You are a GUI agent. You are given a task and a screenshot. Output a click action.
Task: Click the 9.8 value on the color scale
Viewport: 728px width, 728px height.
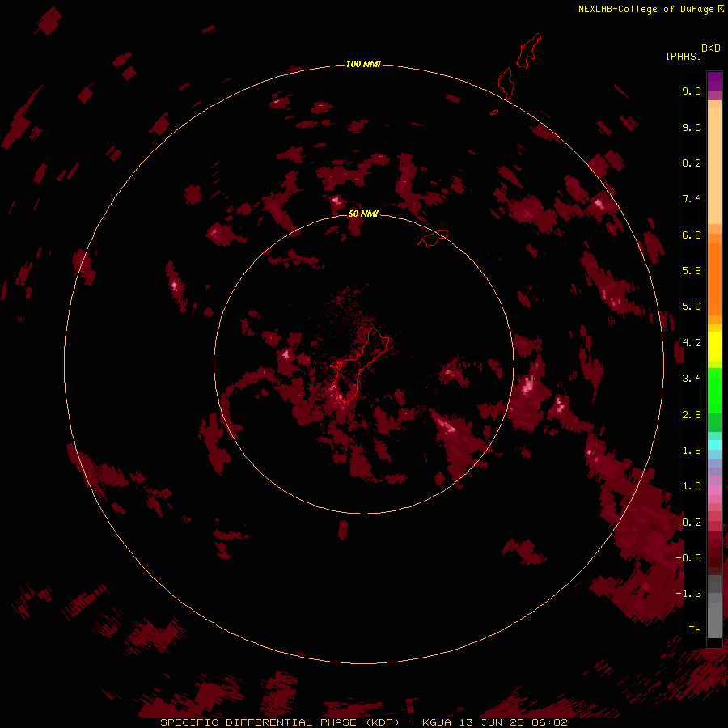click(692, 91)
